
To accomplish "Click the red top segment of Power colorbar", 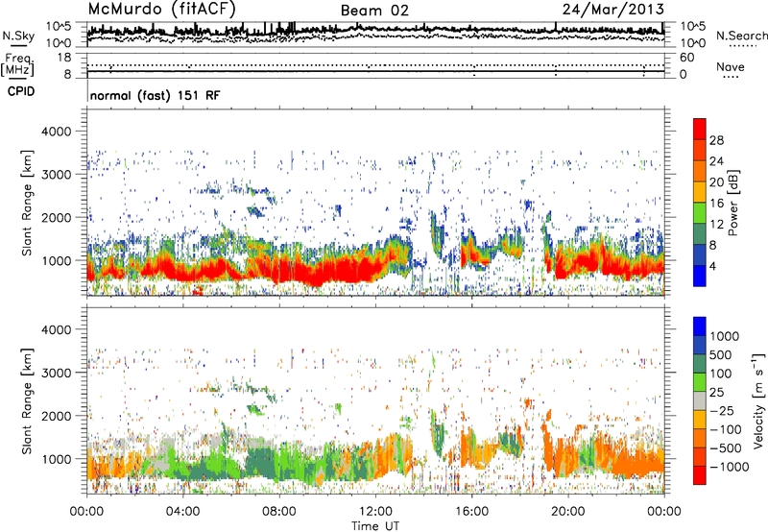I will 700,129.
